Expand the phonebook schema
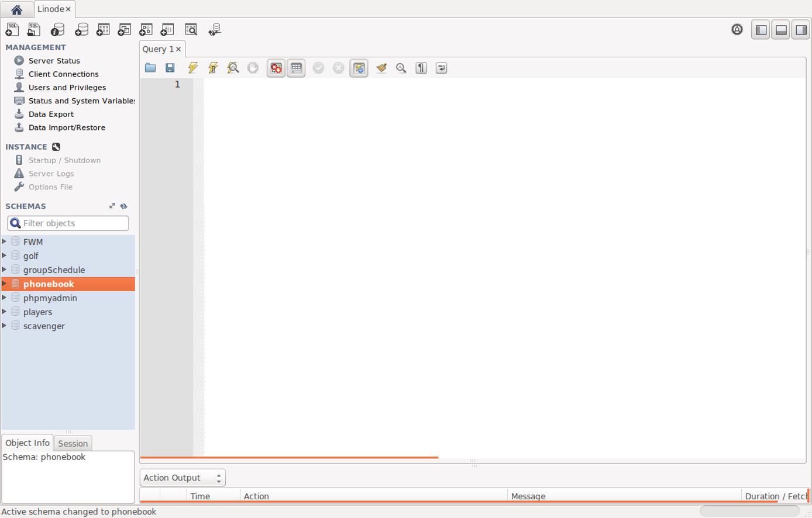The height and width of the screenshot is (518, 812). coord(5,284)
